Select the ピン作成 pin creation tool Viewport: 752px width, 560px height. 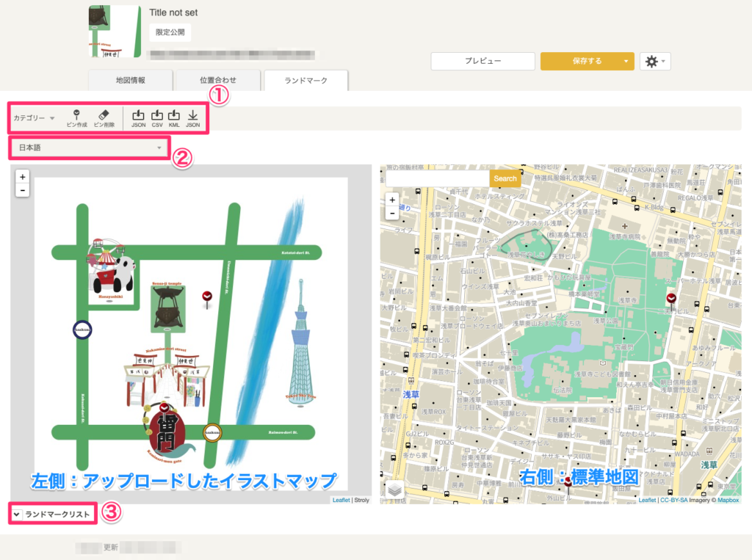[x=76, y=117]
